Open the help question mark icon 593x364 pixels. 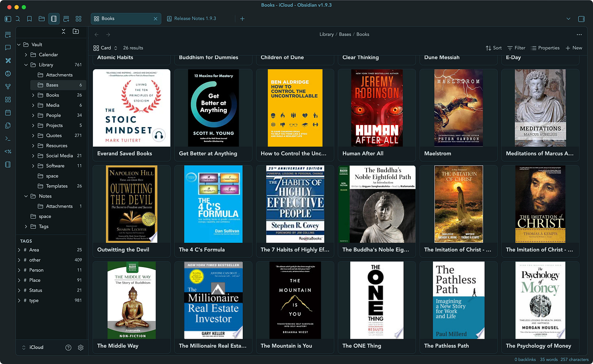pos(68,348)
